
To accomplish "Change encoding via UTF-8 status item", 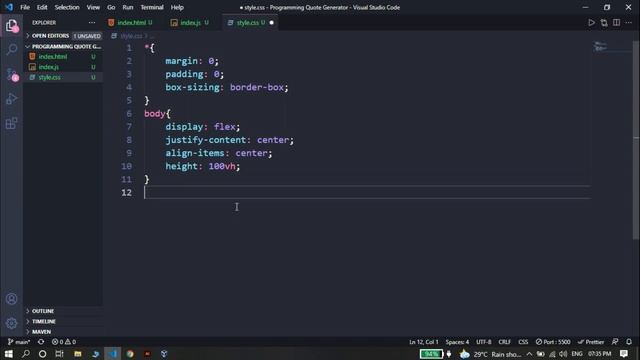I will [x=484, y=342].
